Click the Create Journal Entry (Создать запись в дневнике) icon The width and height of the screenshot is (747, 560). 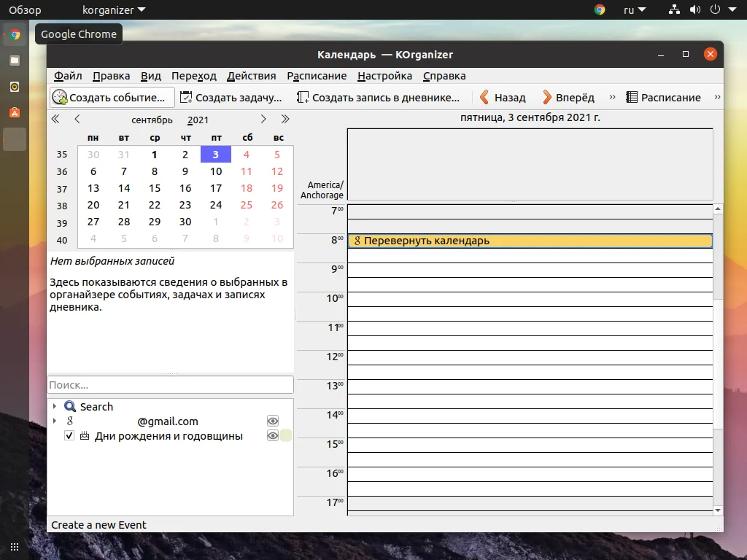click(303, 97)
